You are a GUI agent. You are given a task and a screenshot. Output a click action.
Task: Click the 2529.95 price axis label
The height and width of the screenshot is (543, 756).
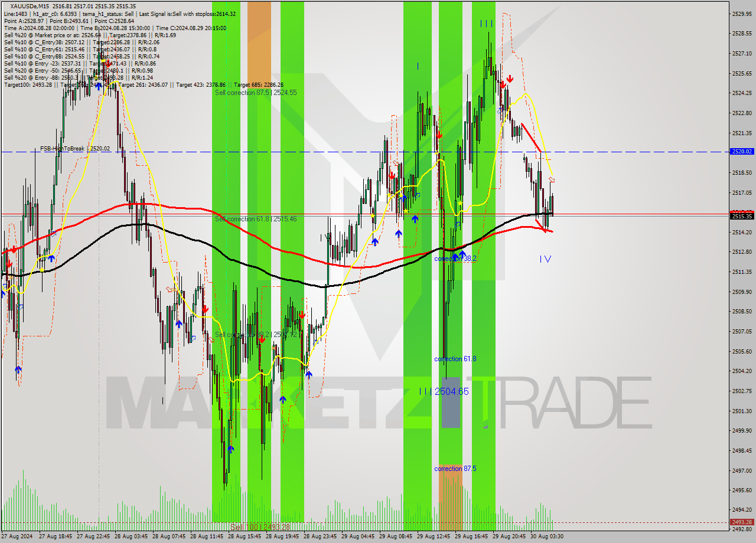coord(741,14)
